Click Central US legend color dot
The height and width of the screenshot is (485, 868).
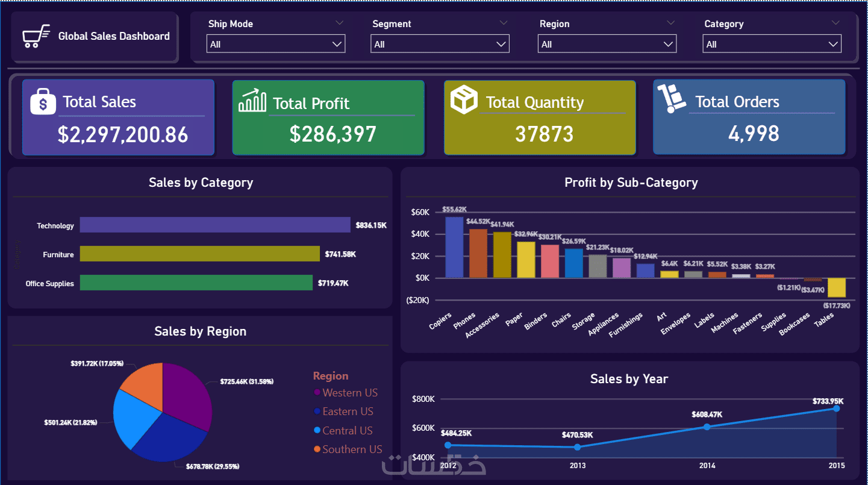317,431
